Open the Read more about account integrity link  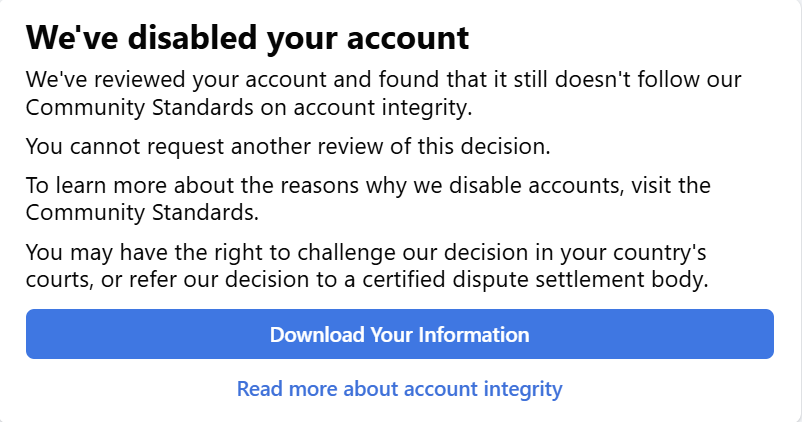(399, 388)
